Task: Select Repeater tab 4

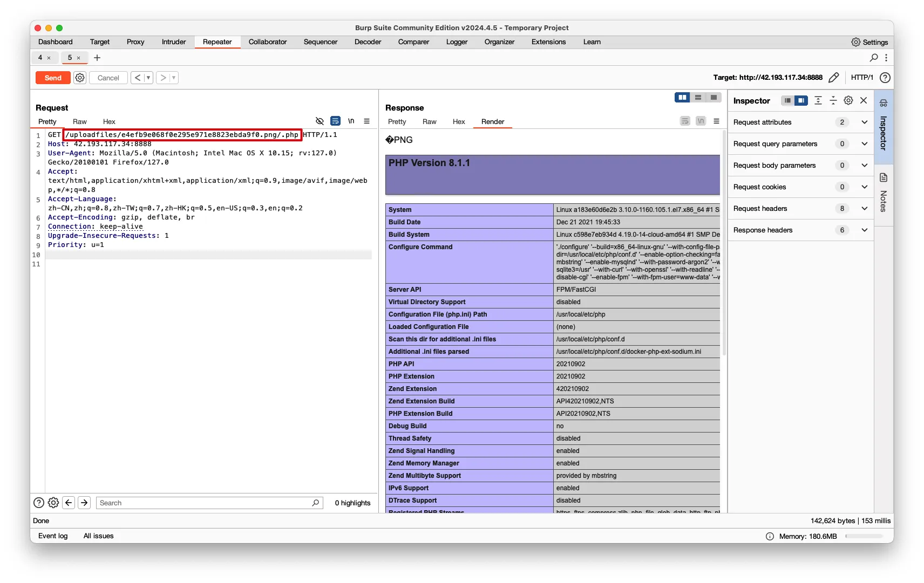Action: pos(40,58)
